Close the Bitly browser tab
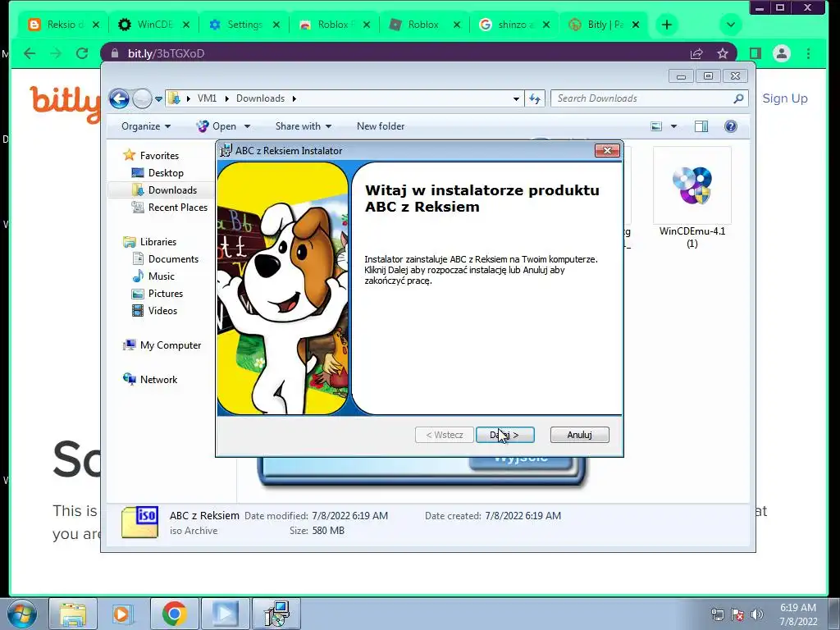 (x=636, y=25)
